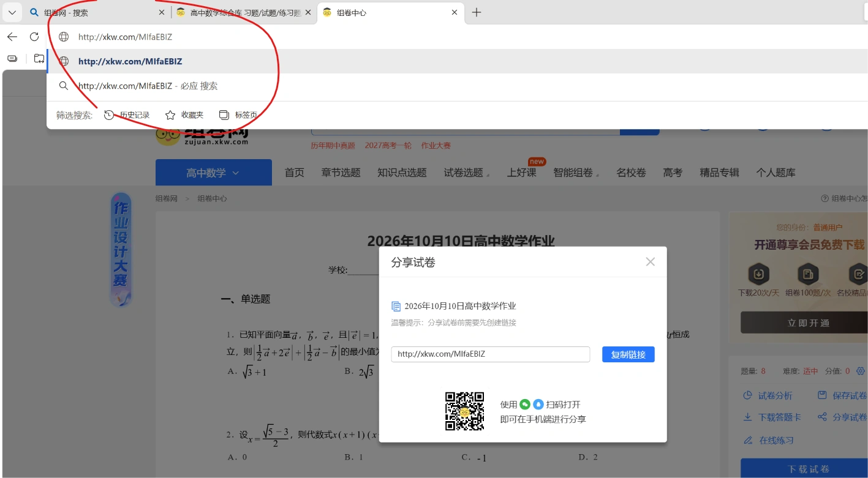The height and width of the screenshot is (478, 868).
Task: Switch to the 高中数学综合库 tab
Action: [x=244, y=12]
